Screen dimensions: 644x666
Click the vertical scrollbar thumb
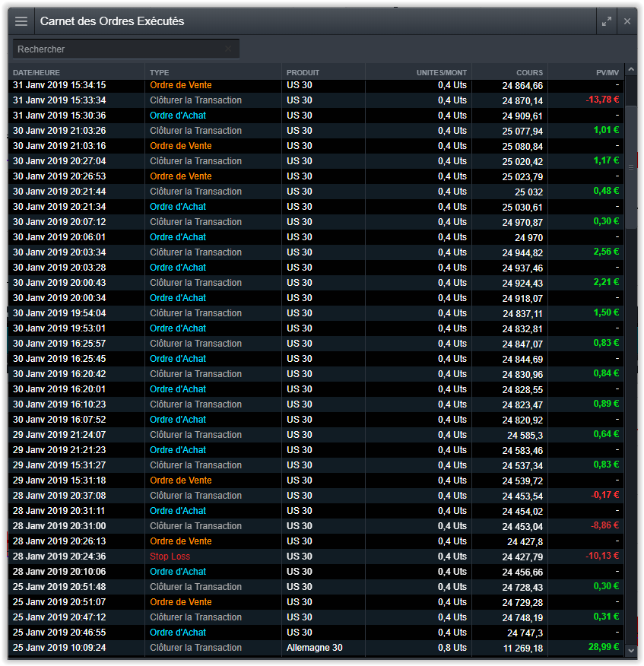pyautogui.click(x=631, y=167)
